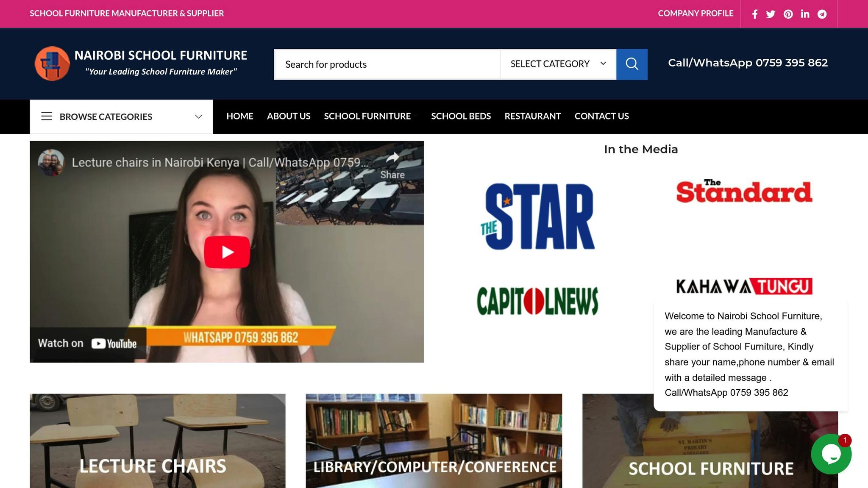Open the Twitter social icon
Viewport: 868px width, 488px height.
(771, 14)
